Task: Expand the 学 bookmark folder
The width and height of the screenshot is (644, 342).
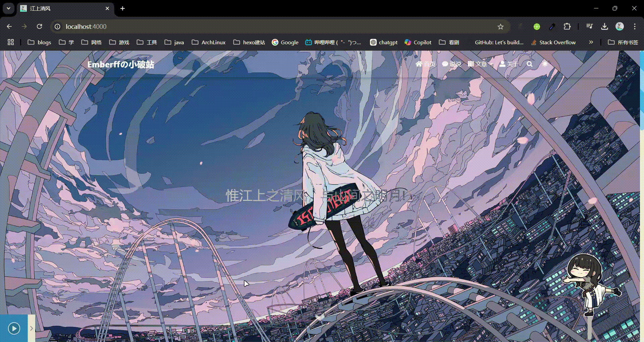Action: tap(66, 42)
